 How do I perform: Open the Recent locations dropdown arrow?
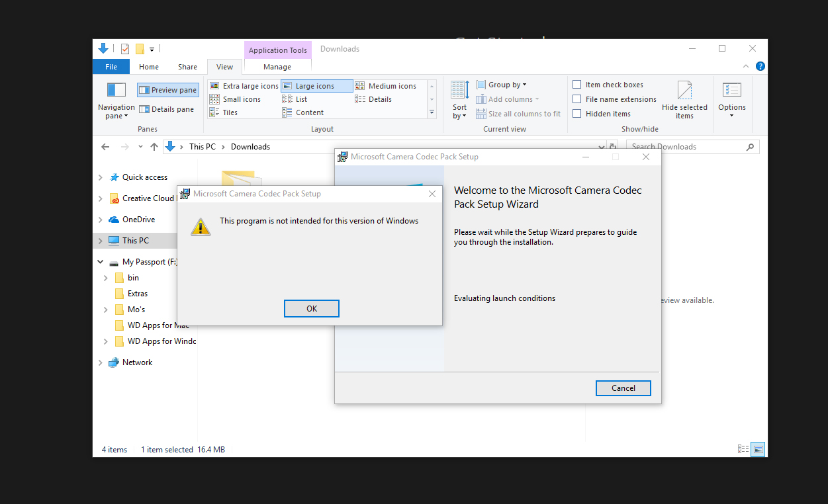(140, 147)
